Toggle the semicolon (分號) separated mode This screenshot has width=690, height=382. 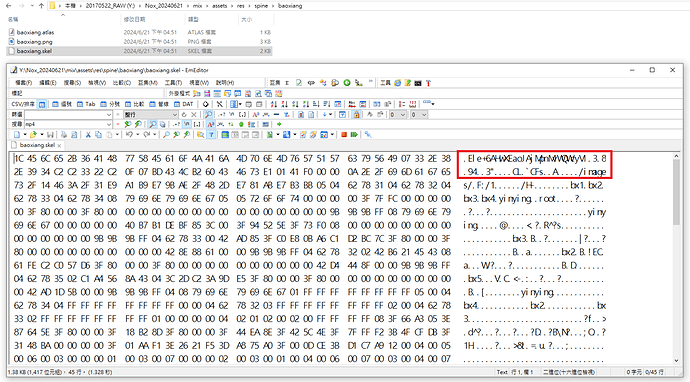point(110,104)
